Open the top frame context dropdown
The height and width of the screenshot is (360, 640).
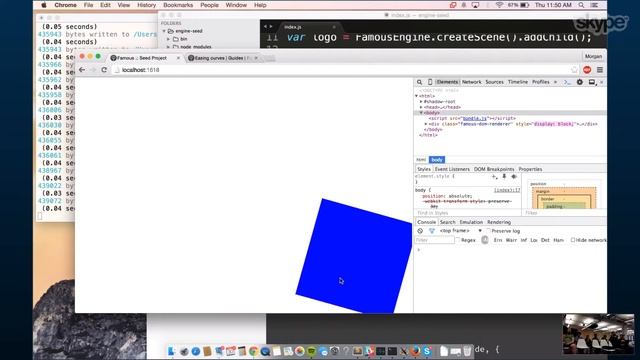click(x=460, y=231)
